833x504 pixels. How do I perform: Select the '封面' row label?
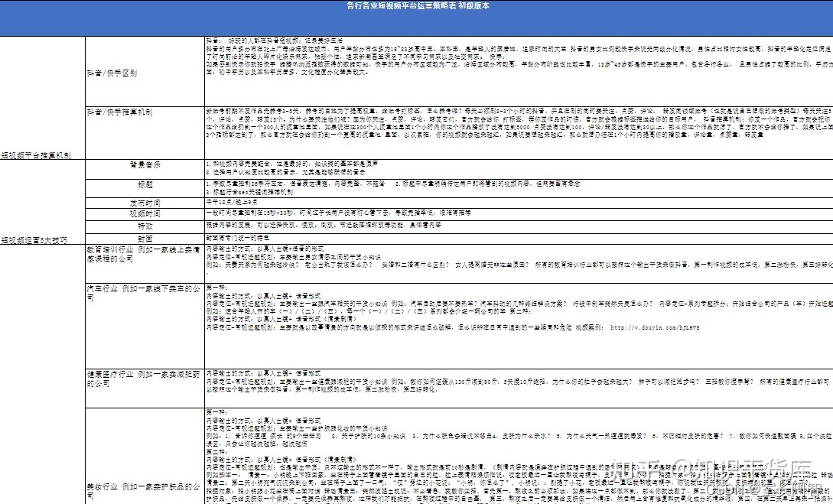[x=145, y=239]
